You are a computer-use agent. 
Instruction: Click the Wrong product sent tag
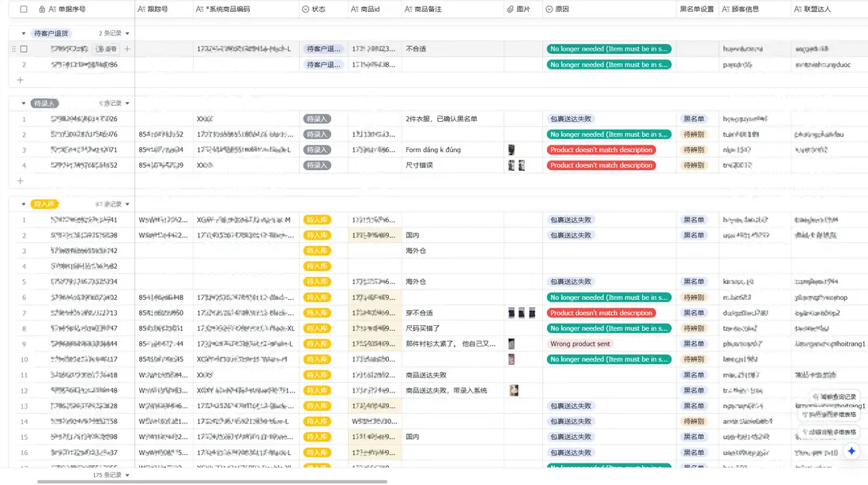[x=580, y=343]
